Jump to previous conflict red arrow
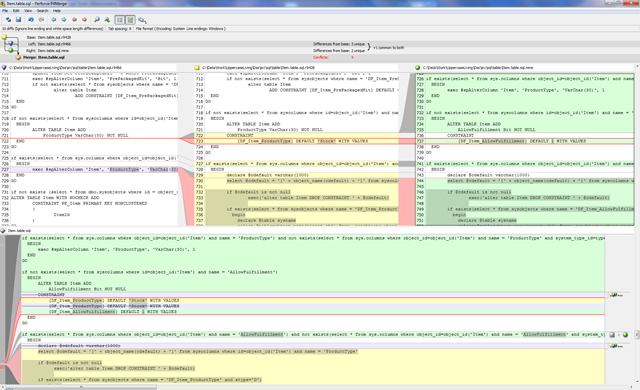Image resolution: width=640 pixels, height=390 pixels. (x=74, y=20)
